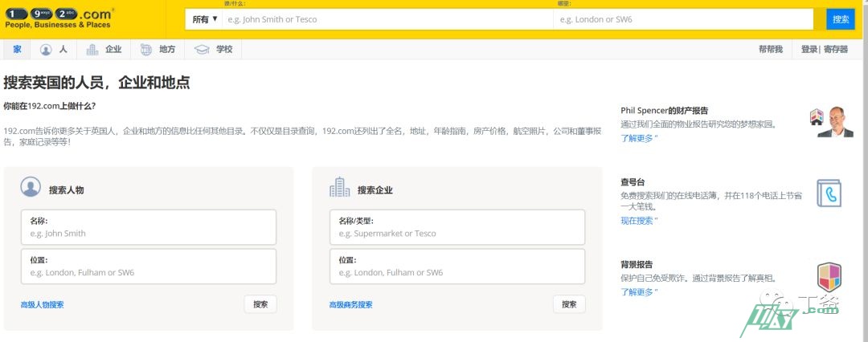
Task: Focus the Supermarket or Tesco field
Action: coord(457,227)
